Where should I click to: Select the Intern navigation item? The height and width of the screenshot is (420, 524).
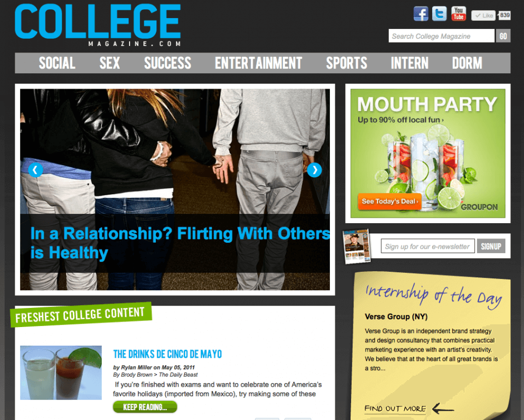tap(409, 63)
